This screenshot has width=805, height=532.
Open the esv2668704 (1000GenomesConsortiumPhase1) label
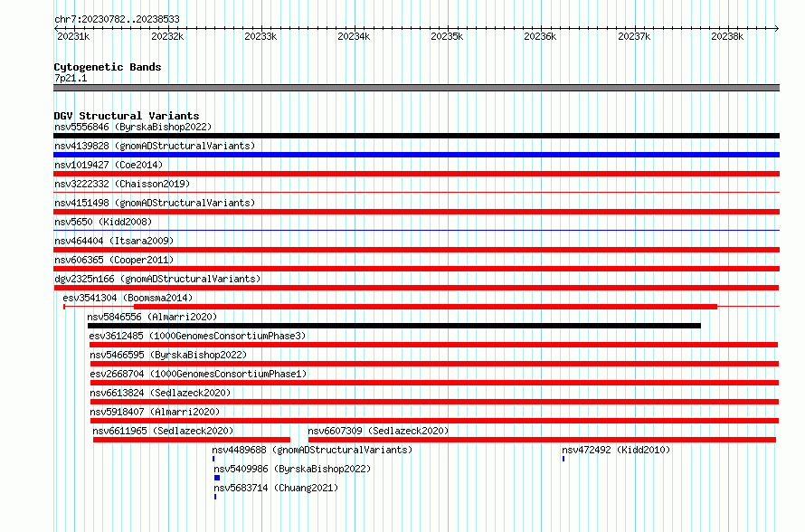pos(198,374)
